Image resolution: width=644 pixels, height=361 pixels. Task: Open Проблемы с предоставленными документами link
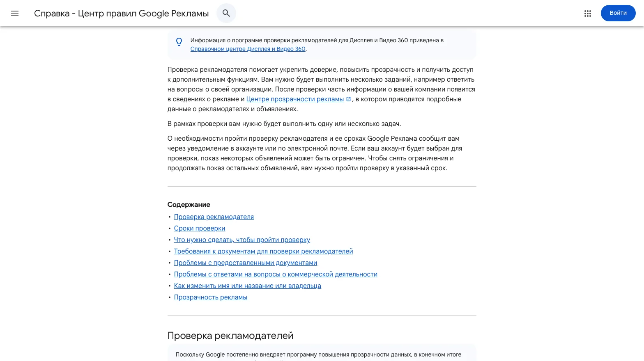click(x=246, y=263)
